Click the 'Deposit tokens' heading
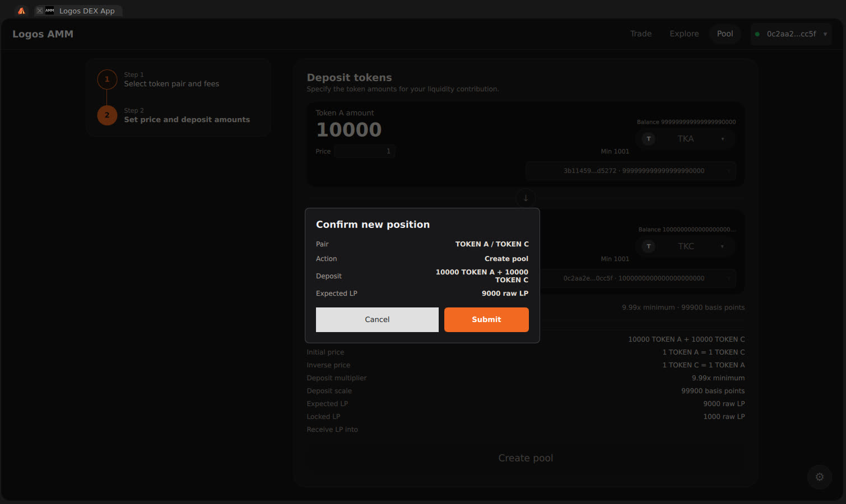The width and height of the screenshot is (846, 504). tap(349, 78)
